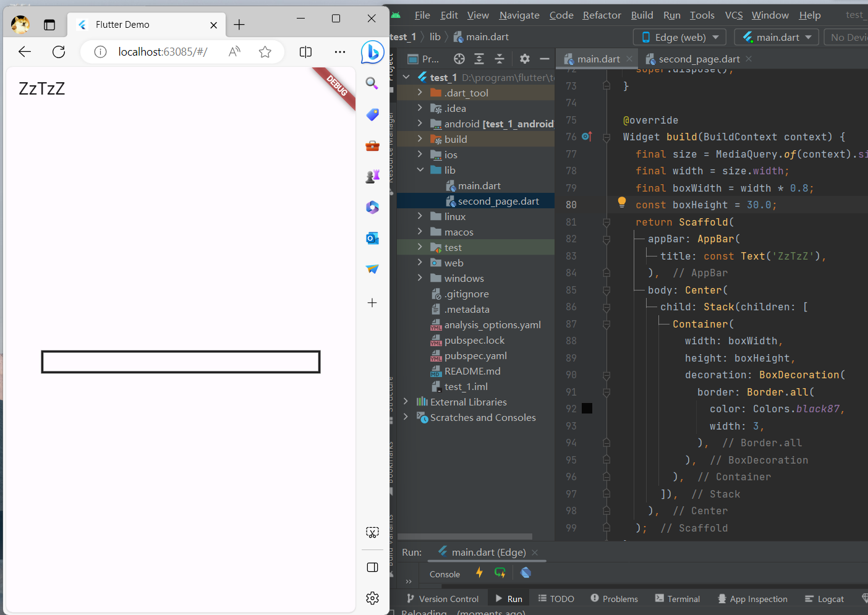Click Flutter hot reload lightning icon
Image resolution: width=868 pixels, height=615 pixels.
click(479, 573)
